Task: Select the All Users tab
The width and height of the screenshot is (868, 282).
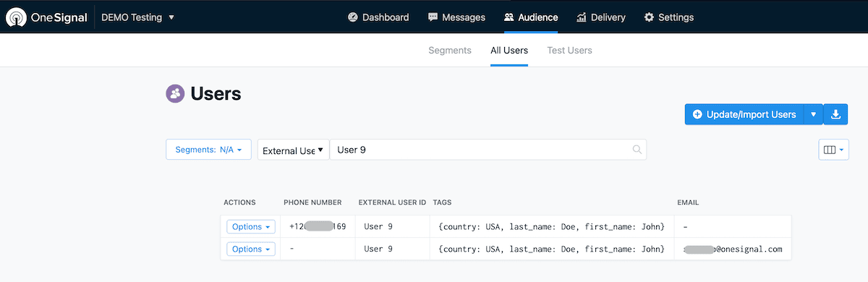Action: pos(509,51)
